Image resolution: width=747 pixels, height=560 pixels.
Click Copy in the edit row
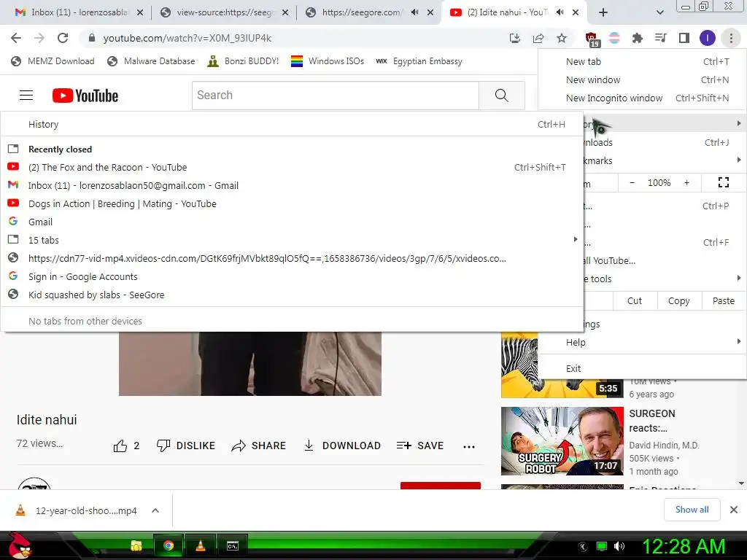coord(678,301)
